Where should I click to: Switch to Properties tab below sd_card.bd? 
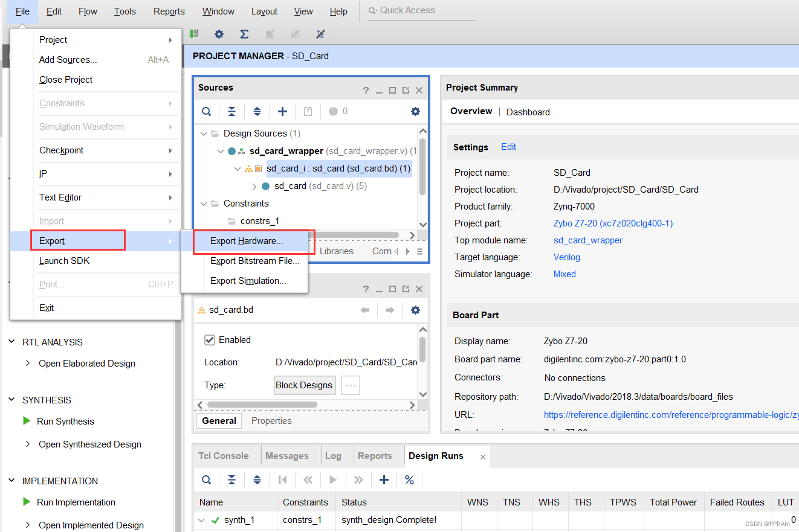tap(271, 421)
